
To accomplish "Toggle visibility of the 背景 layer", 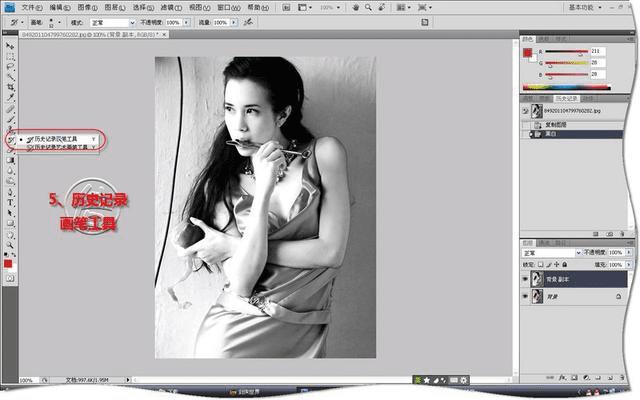I will pos(526,296).
